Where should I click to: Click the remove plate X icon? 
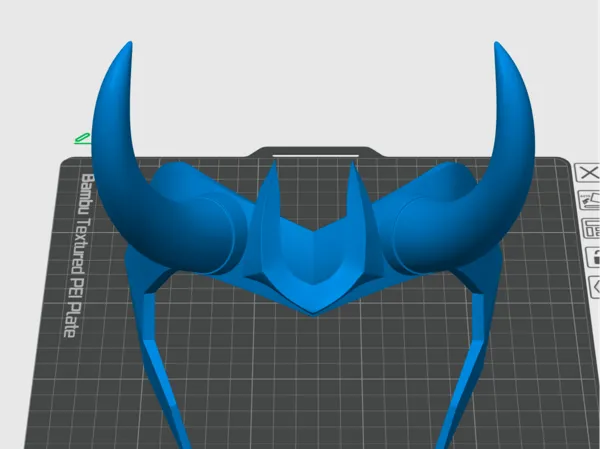pos(589,173)
